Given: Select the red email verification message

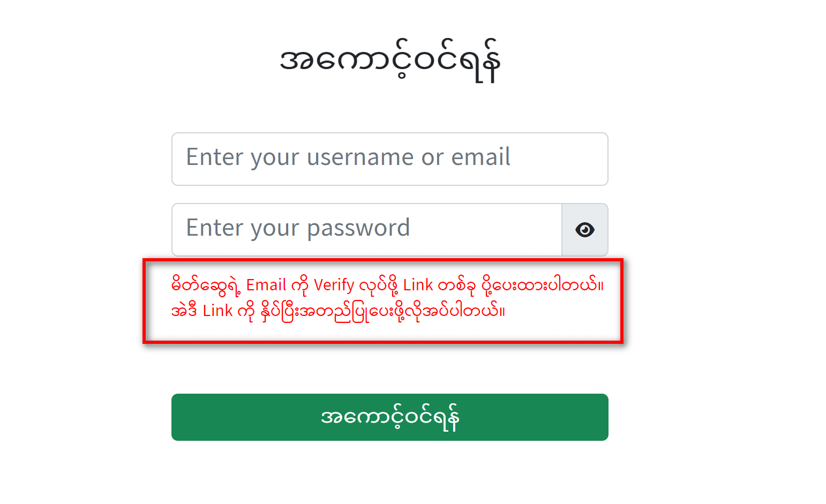Looking at the screenshot, I should click(387, 297).
